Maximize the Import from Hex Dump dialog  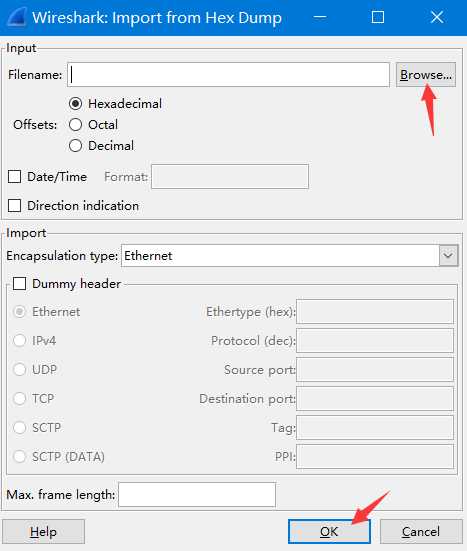click(378, 17)
